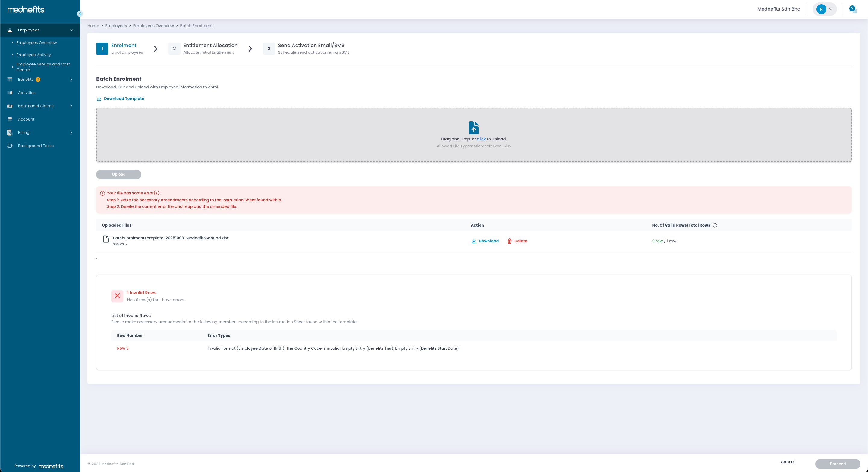
Task: Click Employees Overview in breadcrumb
Action: pos(153,26)
